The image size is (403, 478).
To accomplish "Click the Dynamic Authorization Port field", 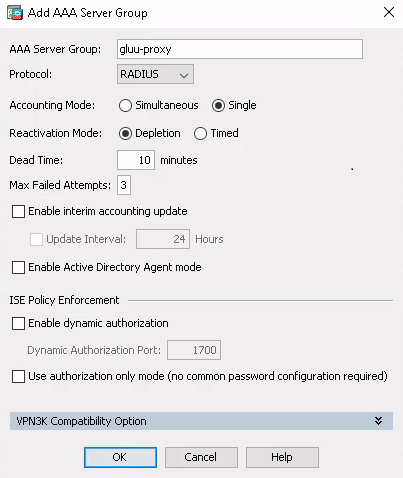I will click(x=194, y=350).
